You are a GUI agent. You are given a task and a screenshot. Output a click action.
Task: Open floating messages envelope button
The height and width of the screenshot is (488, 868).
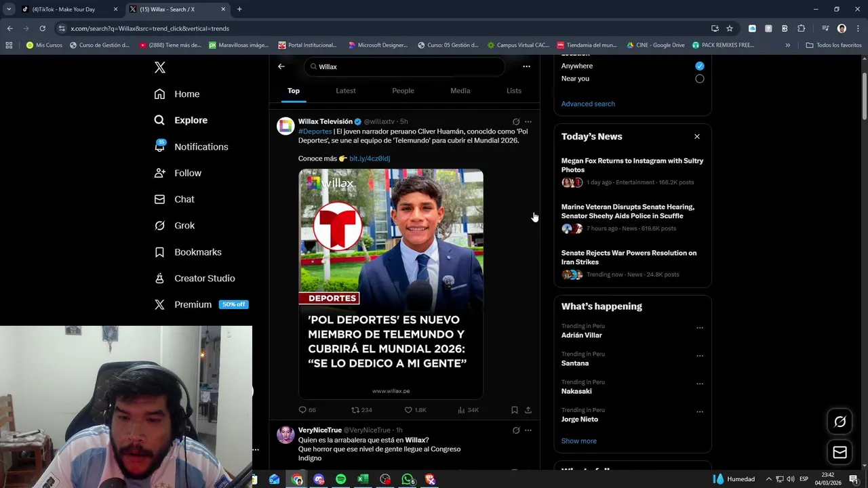point(840,452)
